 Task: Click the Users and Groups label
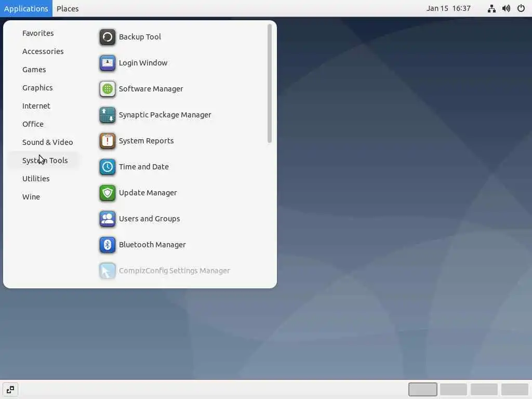click(x=149, y=219)
